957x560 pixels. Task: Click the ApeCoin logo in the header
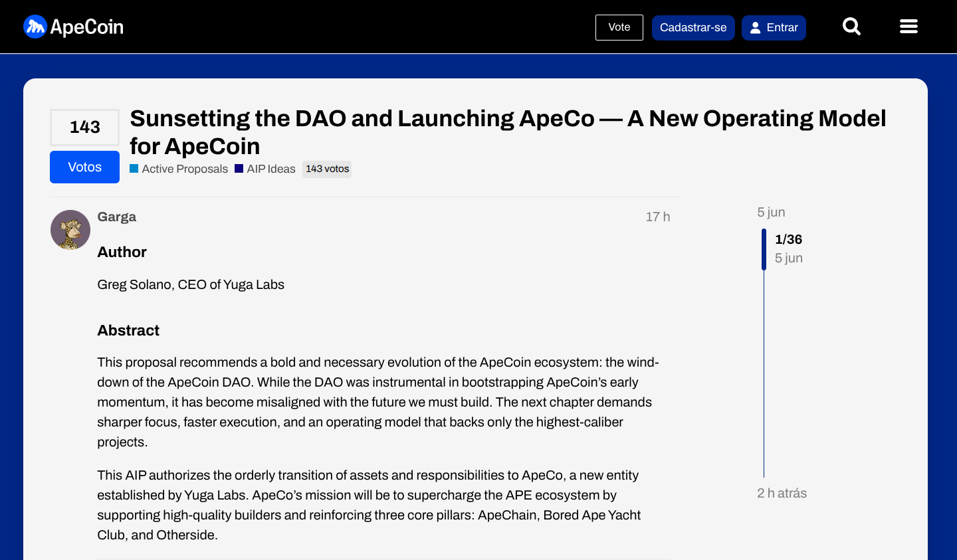pyautogui.click(x=73, y=27)
